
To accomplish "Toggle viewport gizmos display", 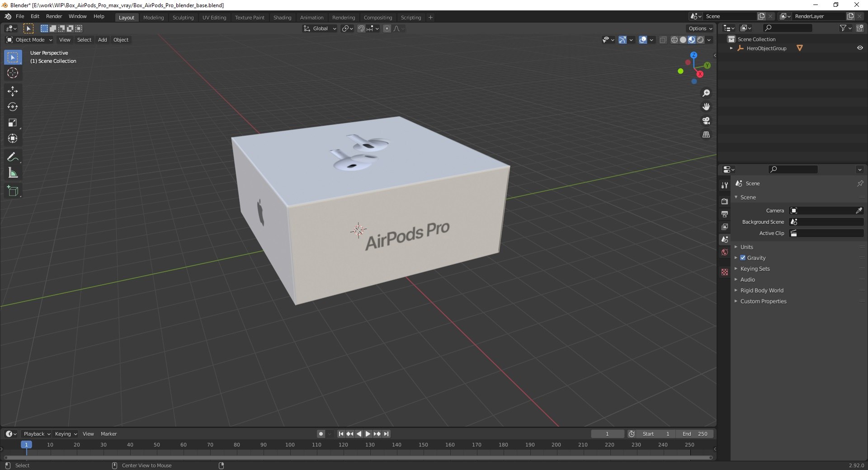I will click(x=623, y=40).
